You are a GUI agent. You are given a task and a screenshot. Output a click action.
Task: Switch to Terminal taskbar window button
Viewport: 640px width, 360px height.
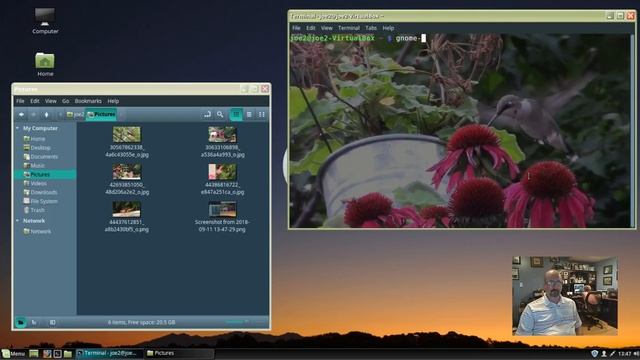point(109,353)
